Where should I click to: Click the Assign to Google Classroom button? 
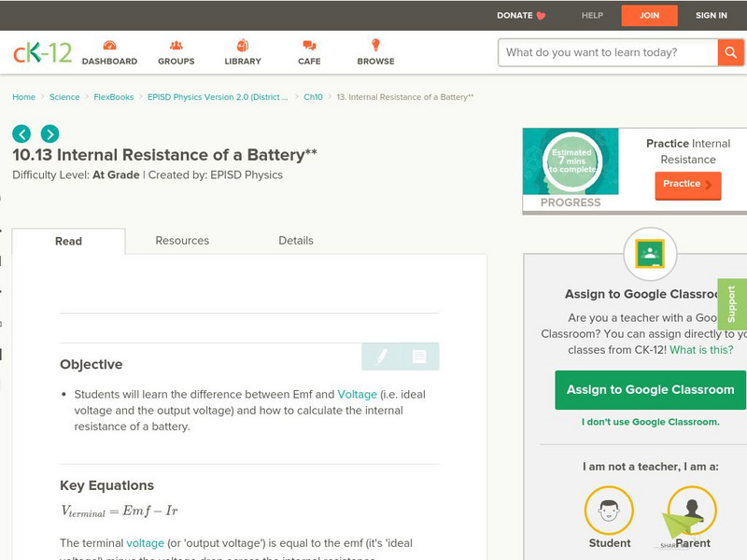651,389
